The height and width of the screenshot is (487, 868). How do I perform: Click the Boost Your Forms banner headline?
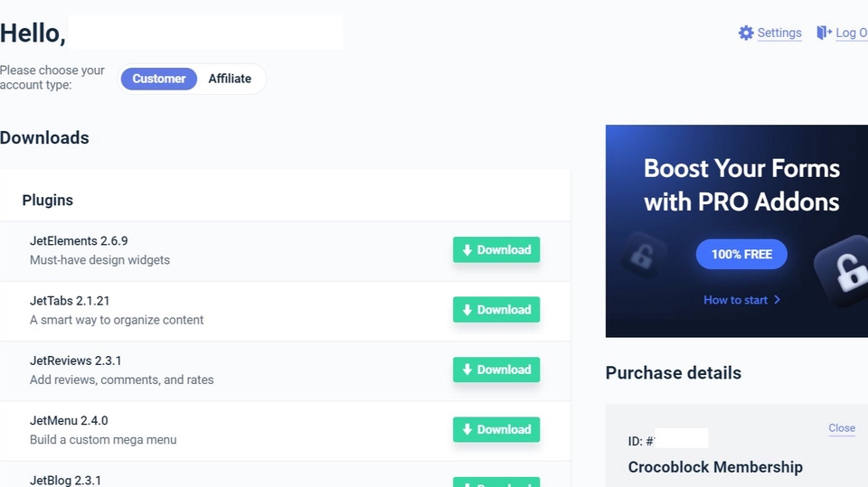[741, 185]
